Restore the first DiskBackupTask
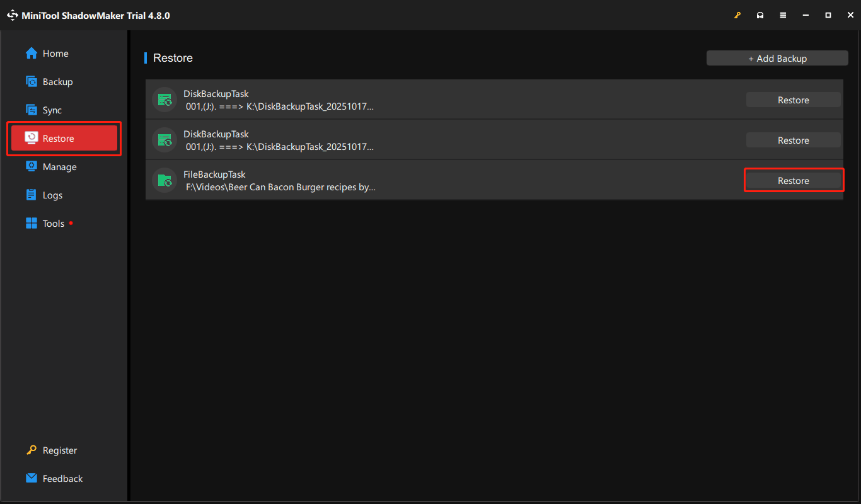This screenshot has height=504, width=861. point(793,100)
